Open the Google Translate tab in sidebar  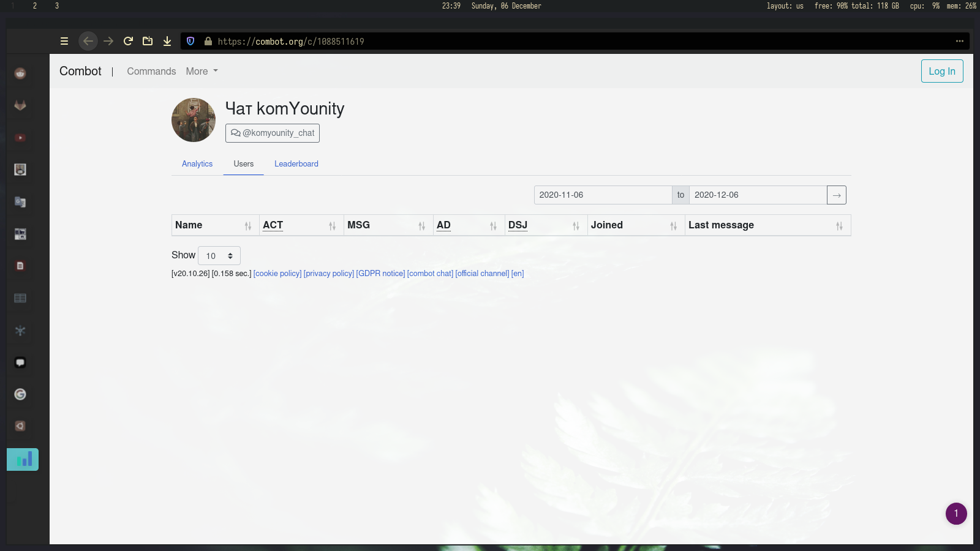20,201
